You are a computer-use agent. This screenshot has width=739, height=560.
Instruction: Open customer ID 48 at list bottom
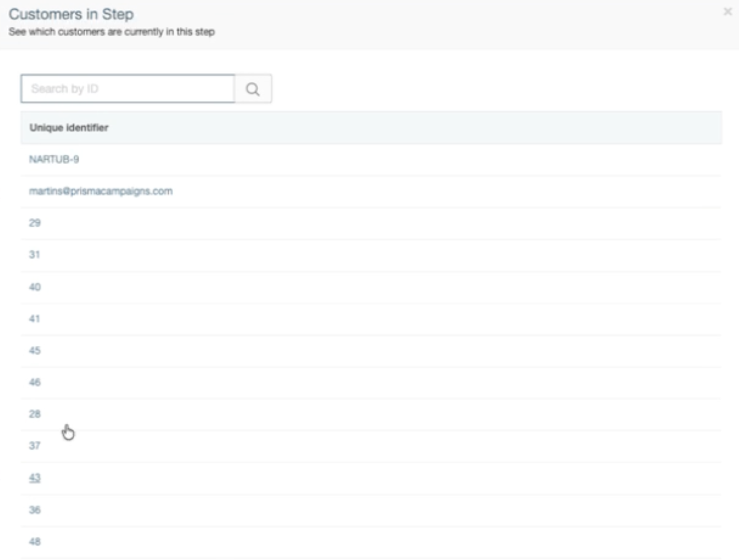pos(35,541)
